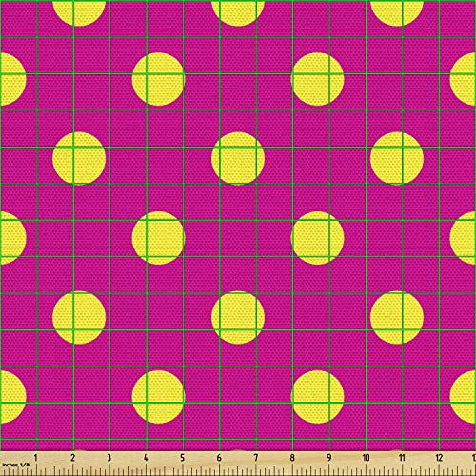Select number 8 on the measuring ruler

point(292,458)
